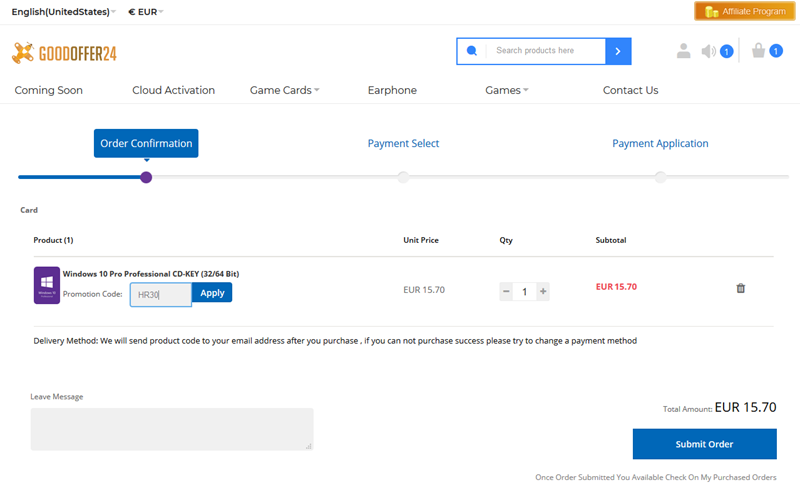The height and width of the screenshot is (490, 800).
Task: Open the user account icon
Action: tap(683, 51)
